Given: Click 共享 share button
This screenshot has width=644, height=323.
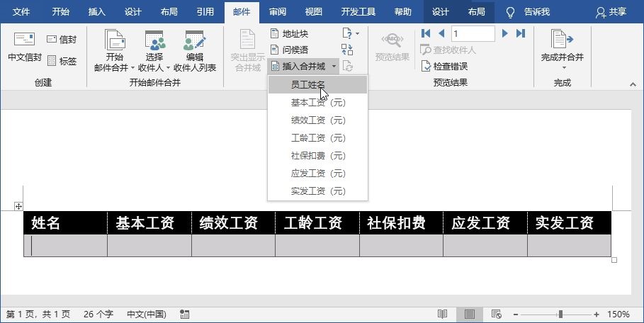Looking at the screenshot, I should pyautogui.click(x=610, y=12).
